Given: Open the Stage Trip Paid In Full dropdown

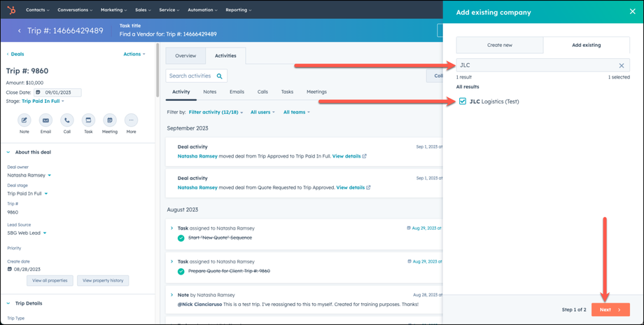Looking at the screenshot, I should tap(43, 101).
